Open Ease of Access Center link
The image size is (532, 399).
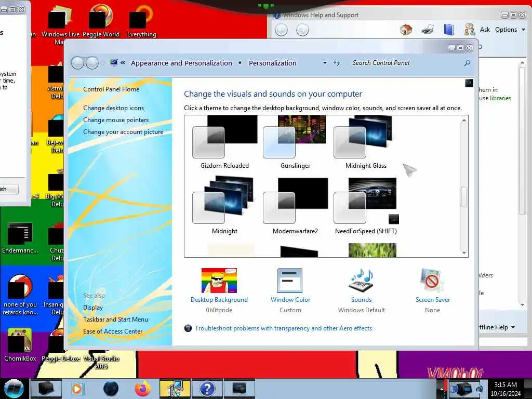tap(113, 331)
